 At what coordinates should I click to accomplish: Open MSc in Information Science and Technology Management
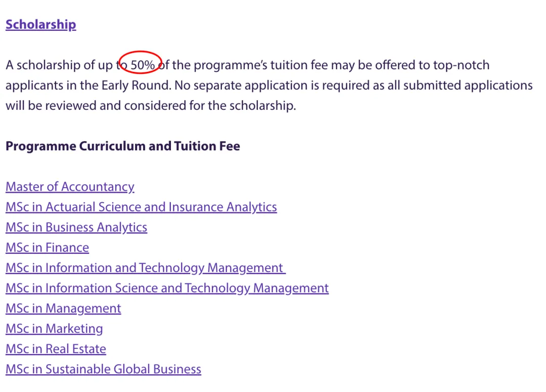167,288
